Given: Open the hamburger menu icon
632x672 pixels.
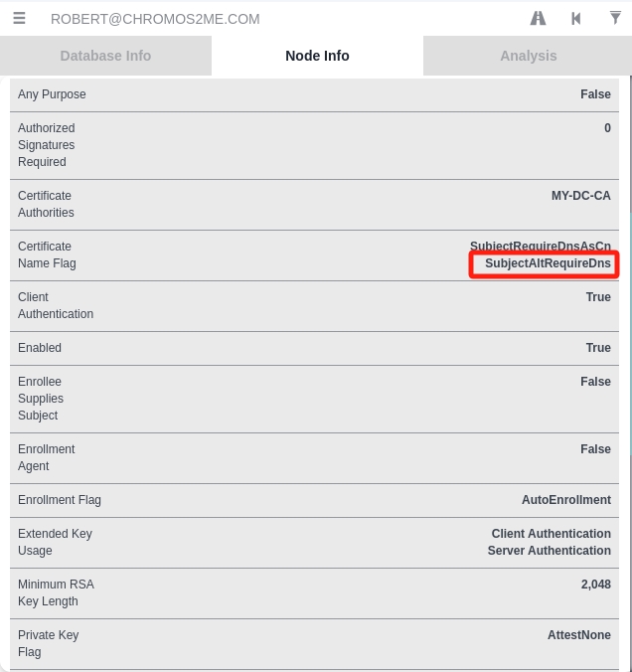Looking at the screenshot, I should (x=19, y=19).
